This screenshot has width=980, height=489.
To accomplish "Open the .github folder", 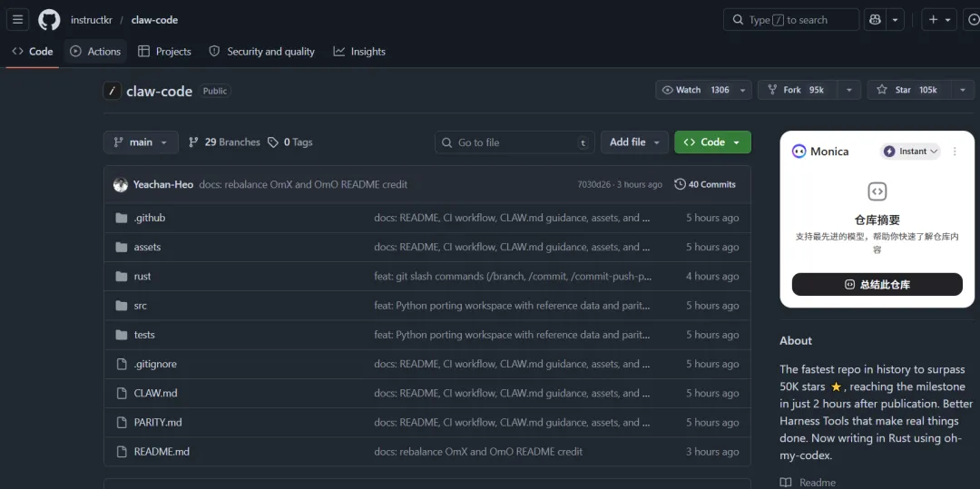I will coord(150,218).
